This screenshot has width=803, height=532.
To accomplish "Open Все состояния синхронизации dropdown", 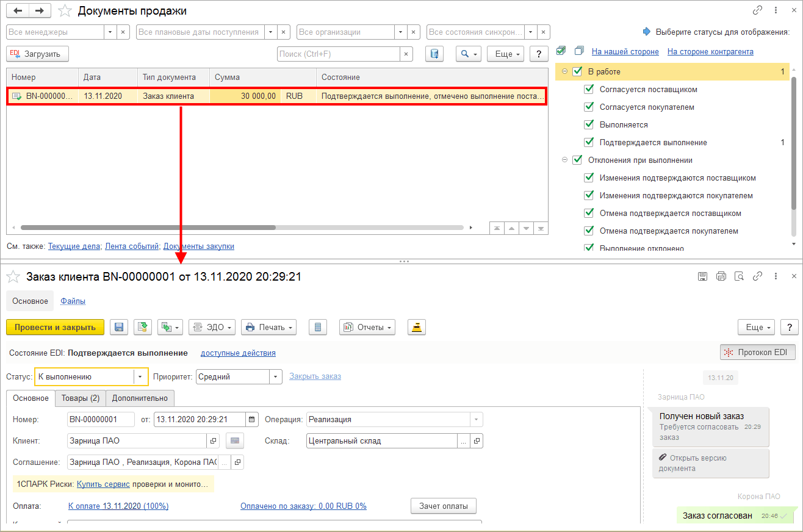I will 531,32.
